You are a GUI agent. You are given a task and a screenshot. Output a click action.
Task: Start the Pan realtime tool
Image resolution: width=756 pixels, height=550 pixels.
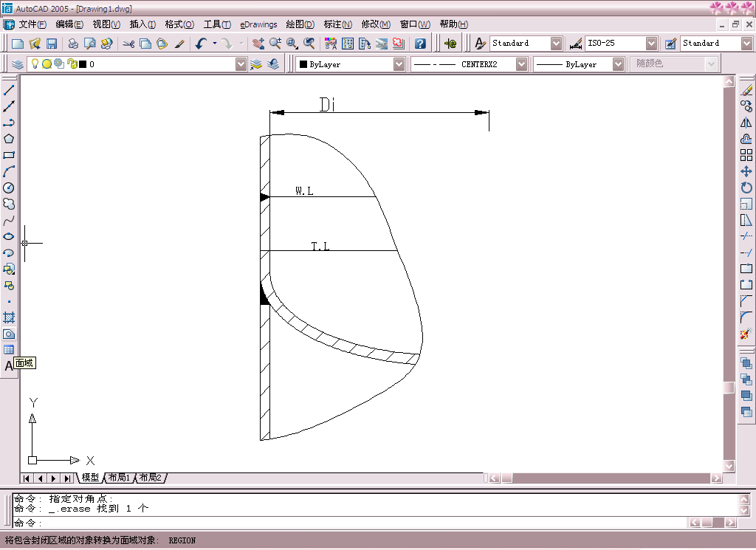click(x=258, y=44)
